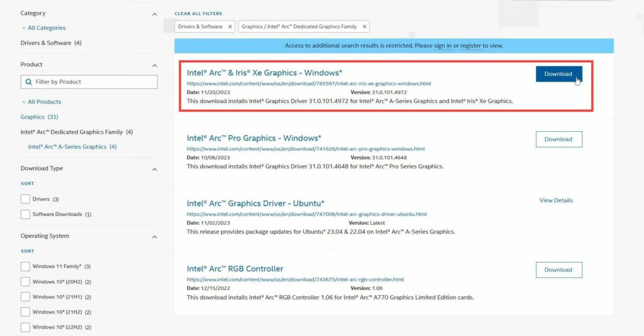
Task: Collapse the Product section chevron
Action: [155, 66]
